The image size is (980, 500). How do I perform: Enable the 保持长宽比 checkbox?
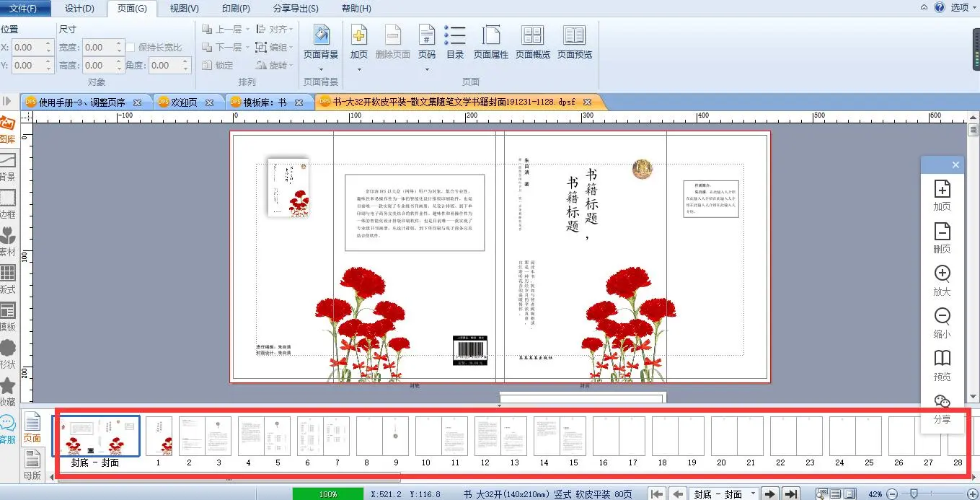point(131,48)
